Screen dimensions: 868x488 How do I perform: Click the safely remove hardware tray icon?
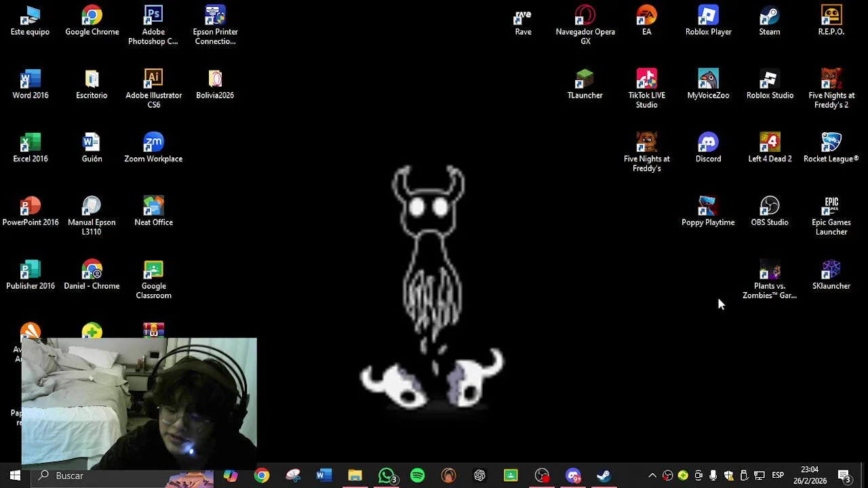coord(744,476)
